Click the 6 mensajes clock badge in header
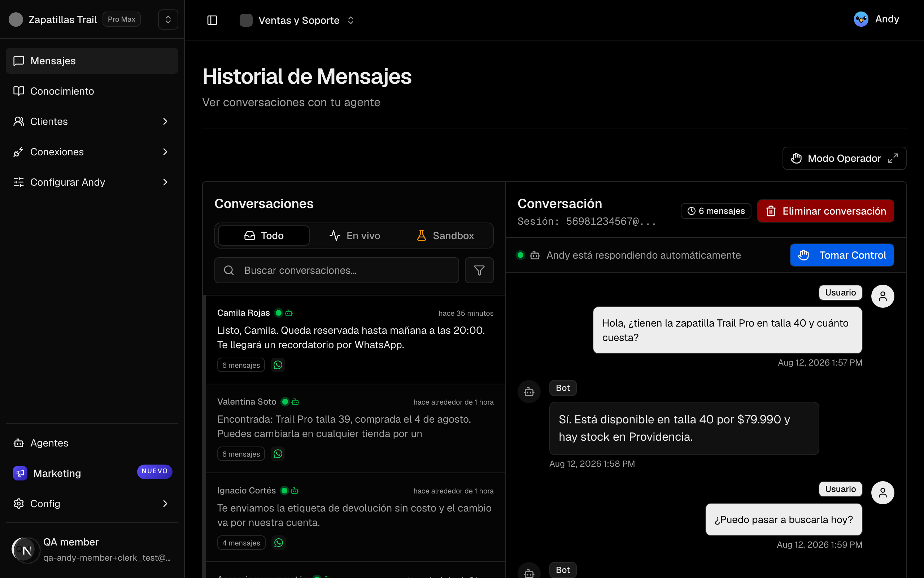 [715, 211]
